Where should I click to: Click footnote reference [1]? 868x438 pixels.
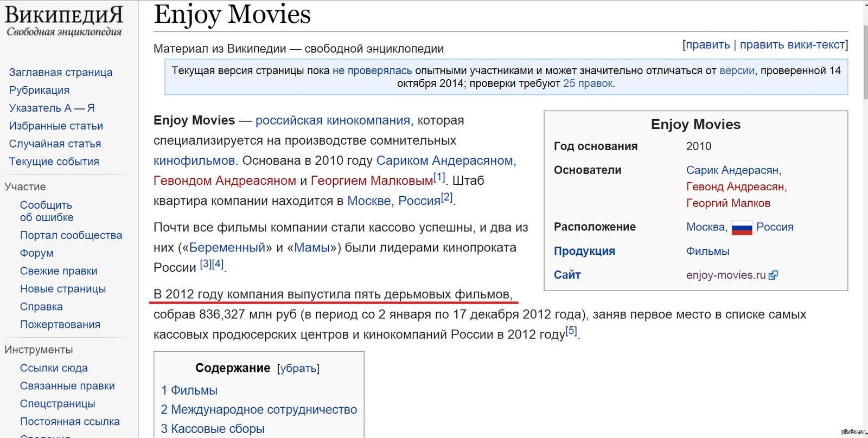click(439, 177)
